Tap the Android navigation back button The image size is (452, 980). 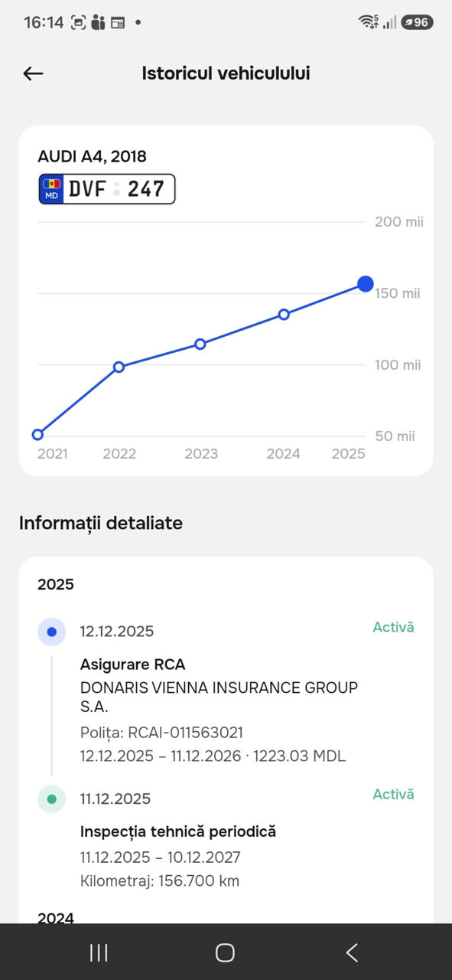pyautogui.click(x=352, y=952)
